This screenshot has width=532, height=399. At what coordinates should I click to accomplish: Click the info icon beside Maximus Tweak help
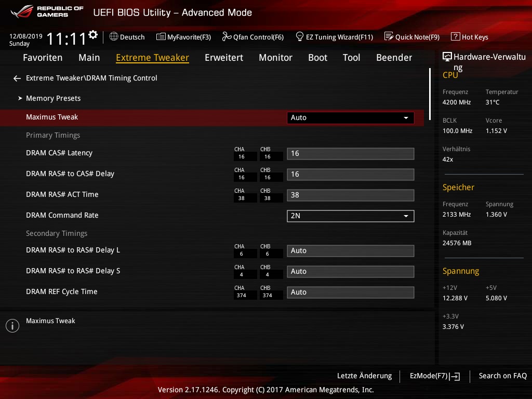[12, 326]
